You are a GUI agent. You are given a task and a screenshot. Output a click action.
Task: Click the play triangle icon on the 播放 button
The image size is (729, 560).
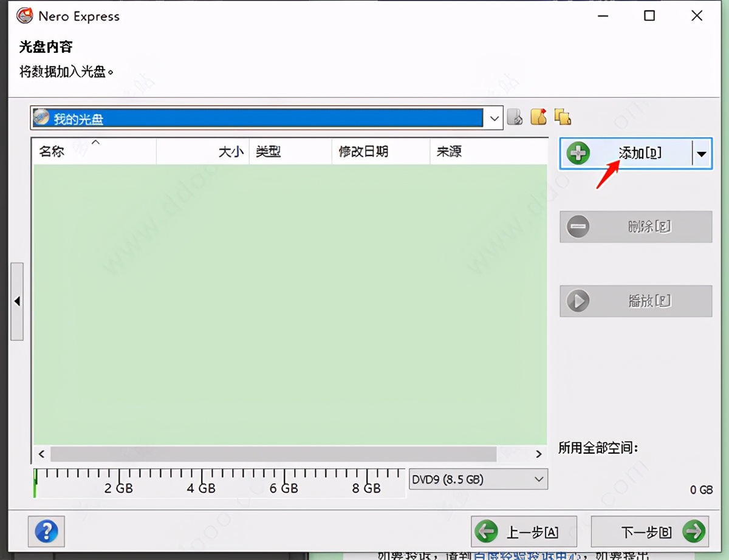pyautogui.click(x=578, y=301)
